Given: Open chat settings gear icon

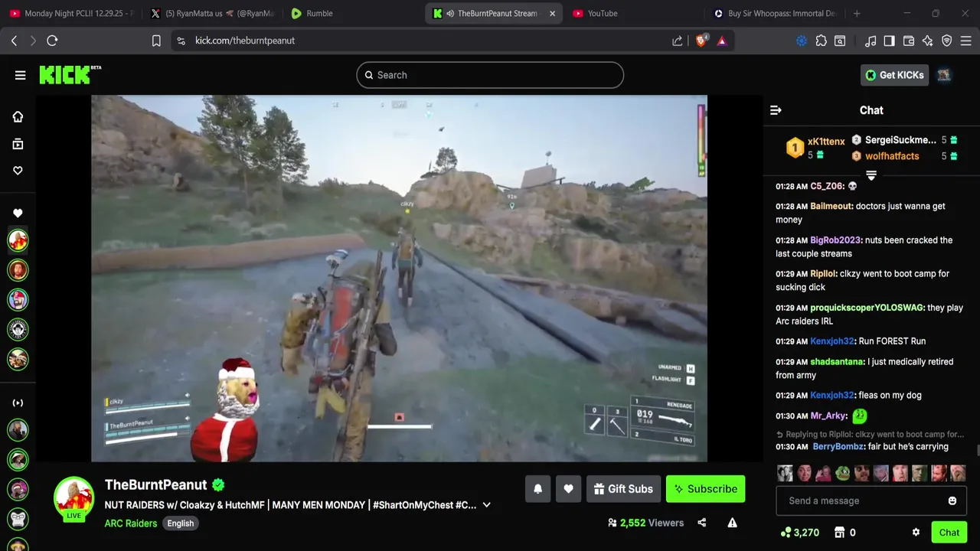Looking at the screenshot, I should 916,533.
